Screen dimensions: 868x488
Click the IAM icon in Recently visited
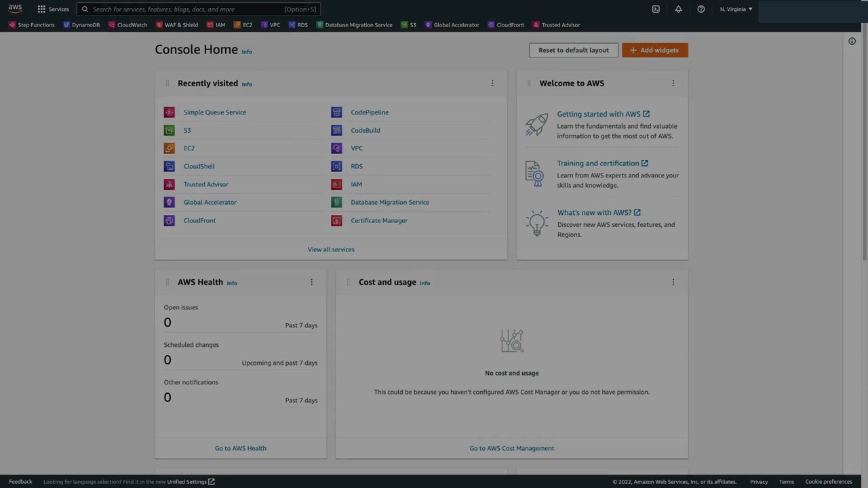click(x=336, y=184)
